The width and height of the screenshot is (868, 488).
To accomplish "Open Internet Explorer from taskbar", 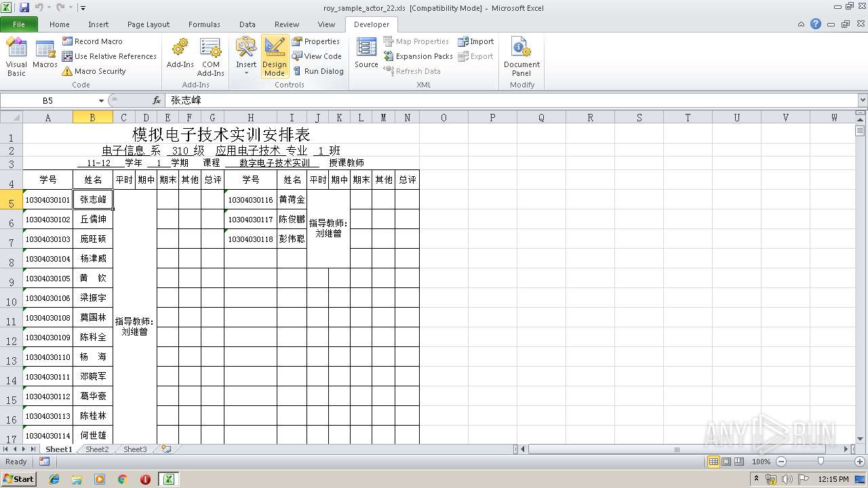I will [54, 479].
